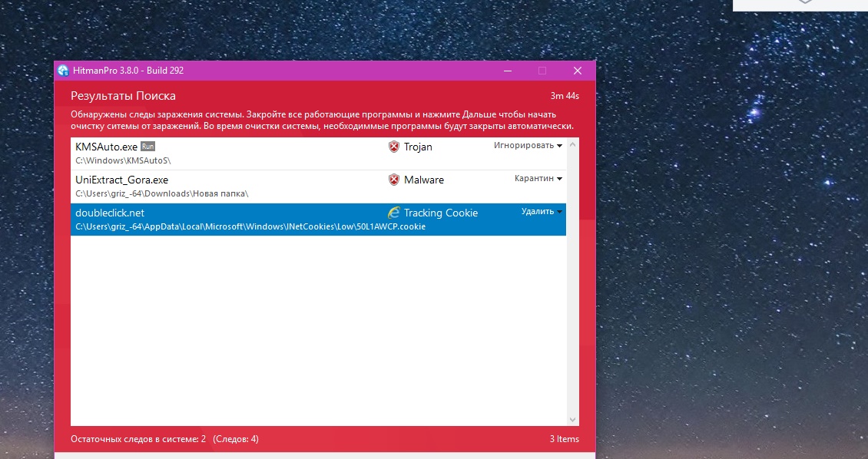
Task: Click the 50L1AWCP.cookie file path
Action: coord(250,226)
